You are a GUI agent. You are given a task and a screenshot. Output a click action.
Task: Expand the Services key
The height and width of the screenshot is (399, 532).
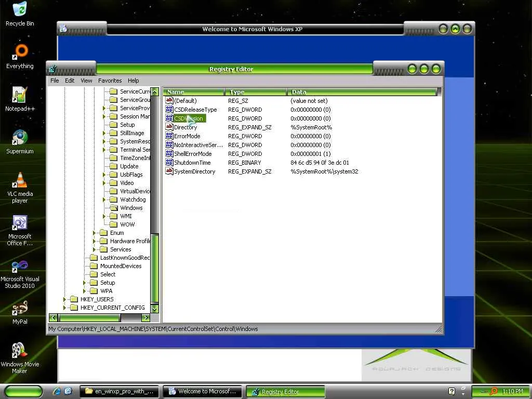pyautogui.click(x=95, y=249)
